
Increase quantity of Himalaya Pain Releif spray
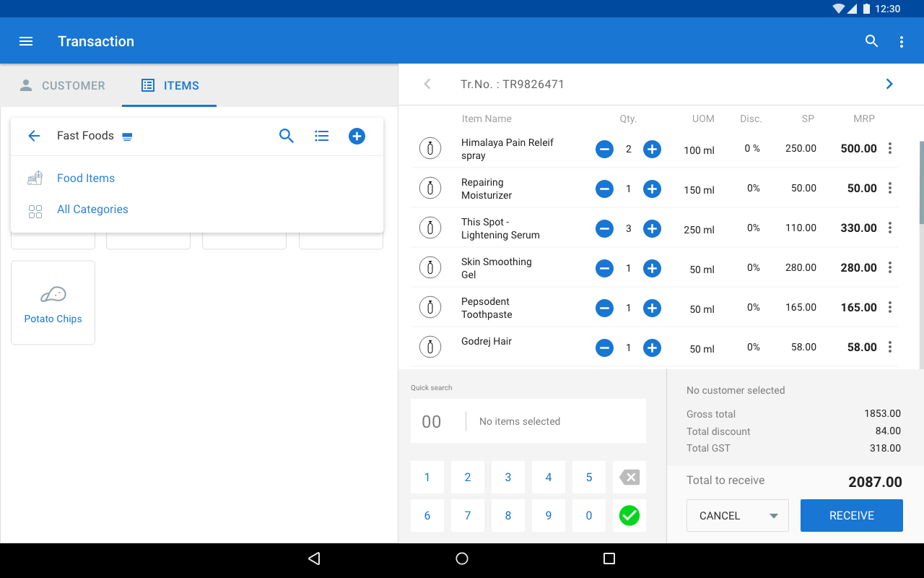(652, 150)
